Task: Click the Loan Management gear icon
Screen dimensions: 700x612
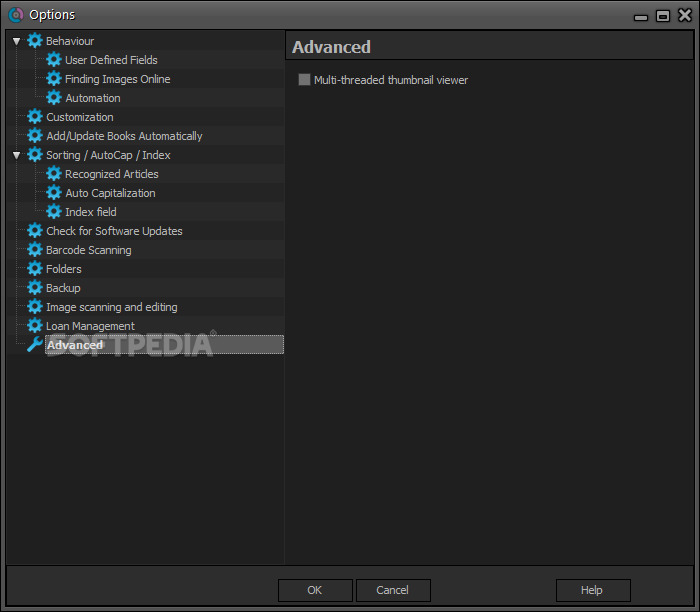Action: pyautogui.click(x=34, y=326)
